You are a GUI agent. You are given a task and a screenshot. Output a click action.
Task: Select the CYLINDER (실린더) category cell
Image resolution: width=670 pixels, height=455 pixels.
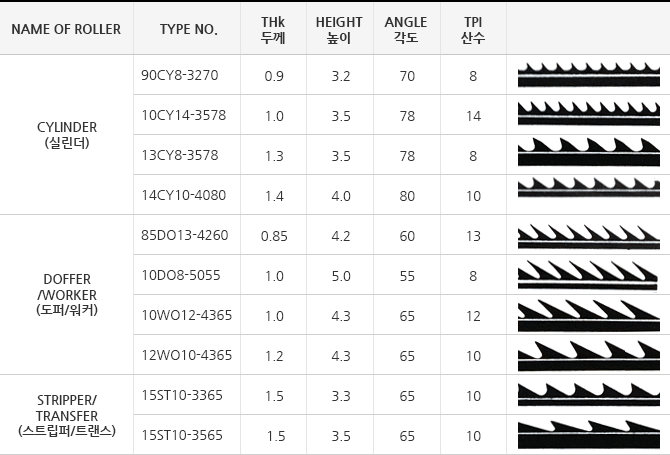point(67,135)
